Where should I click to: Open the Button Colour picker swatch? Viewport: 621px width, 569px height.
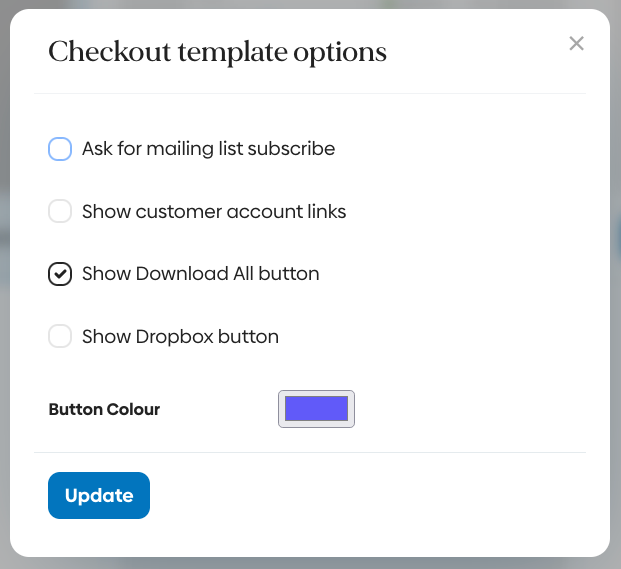316,409
